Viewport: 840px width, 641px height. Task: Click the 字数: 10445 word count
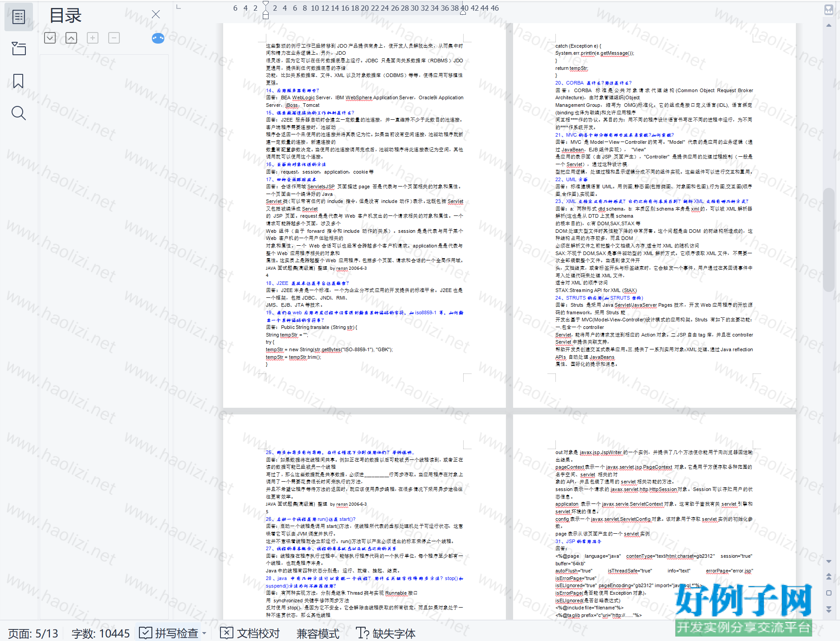pos(101,633)
